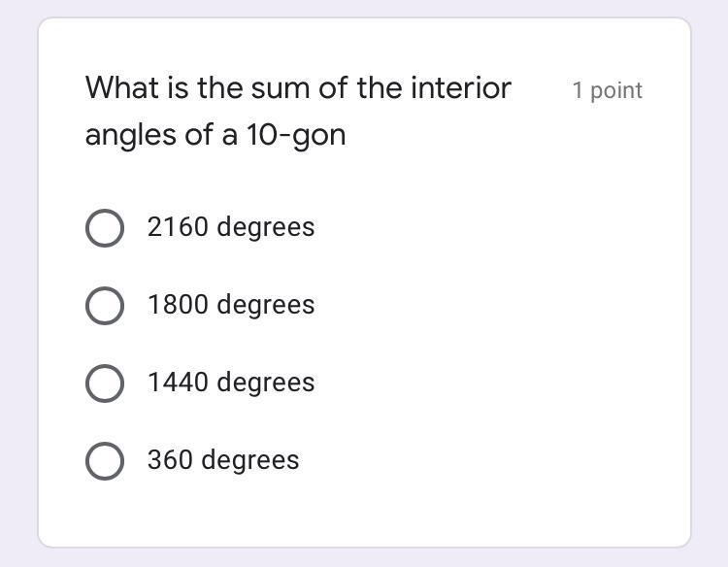Click the number "1440" in third option
The height and width of the screenshot is (567, 728).
[x=177, y=383]
